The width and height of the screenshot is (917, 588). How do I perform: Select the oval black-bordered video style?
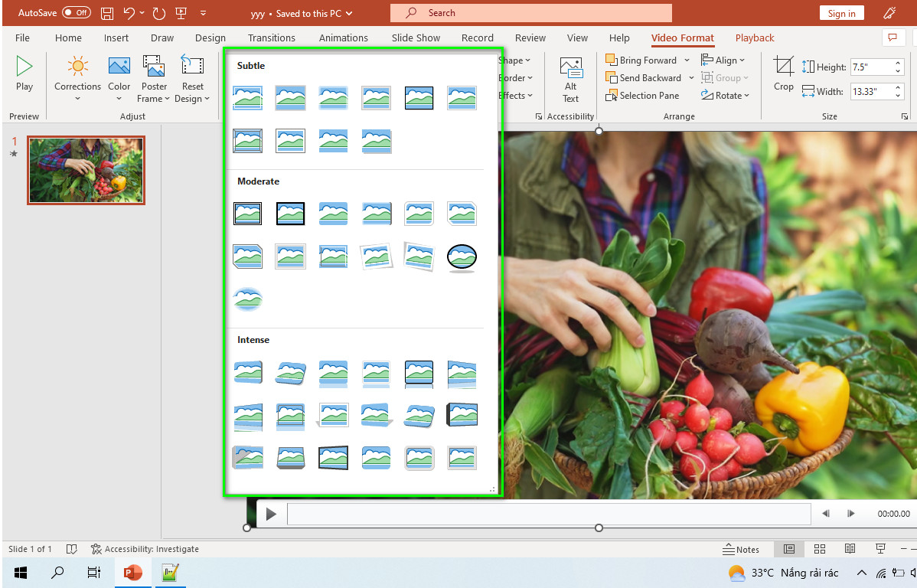click(x=462, y=257)
